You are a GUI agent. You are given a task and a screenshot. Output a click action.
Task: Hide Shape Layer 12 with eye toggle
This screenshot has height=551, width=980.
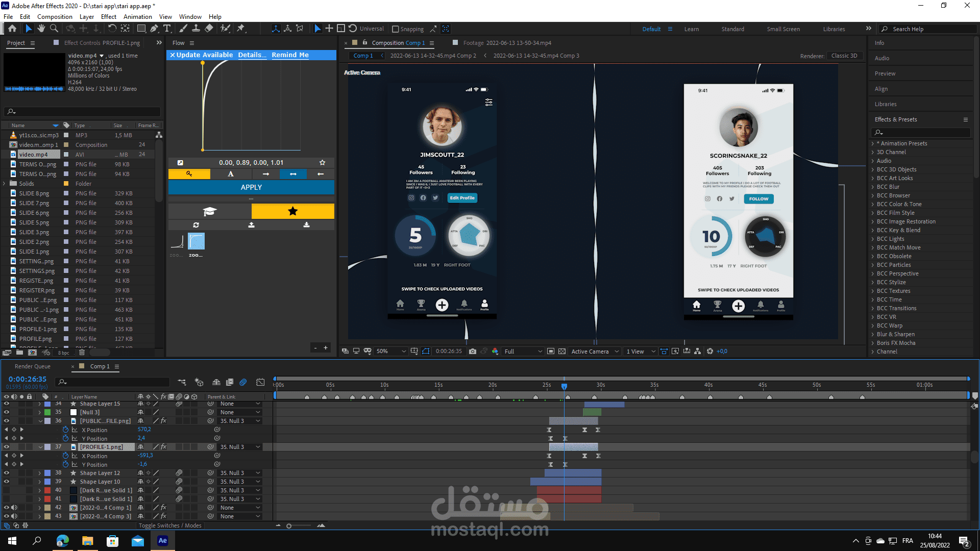[x=7, y=473]
